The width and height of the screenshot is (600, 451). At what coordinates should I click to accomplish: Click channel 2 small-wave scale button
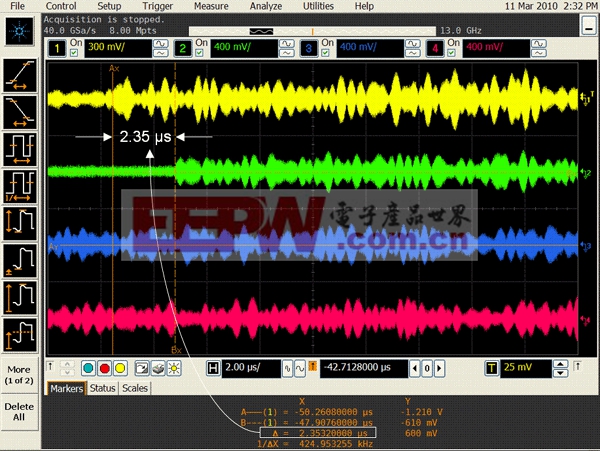(287, 53)
